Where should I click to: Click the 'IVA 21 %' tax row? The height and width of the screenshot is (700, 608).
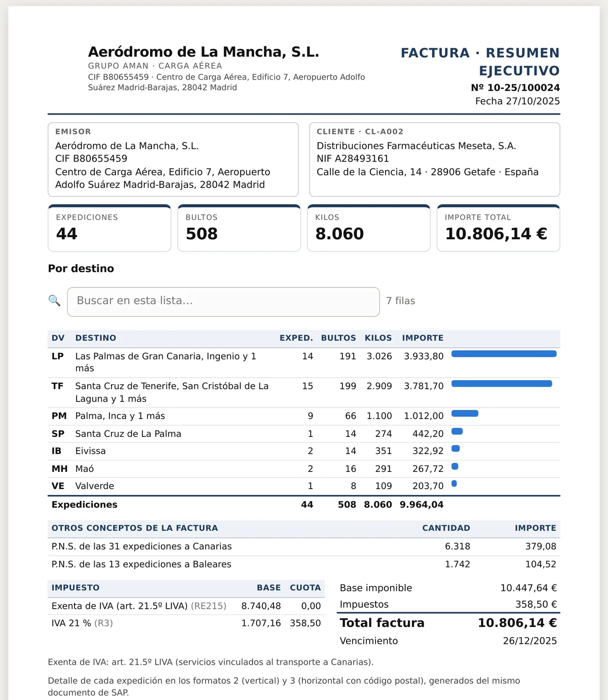[186, 623]
